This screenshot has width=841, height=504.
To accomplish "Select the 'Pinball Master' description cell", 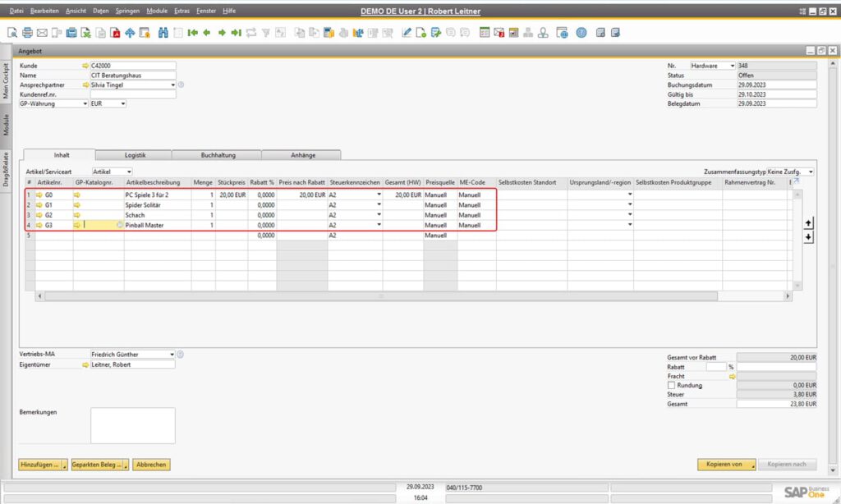I will 158,225.
